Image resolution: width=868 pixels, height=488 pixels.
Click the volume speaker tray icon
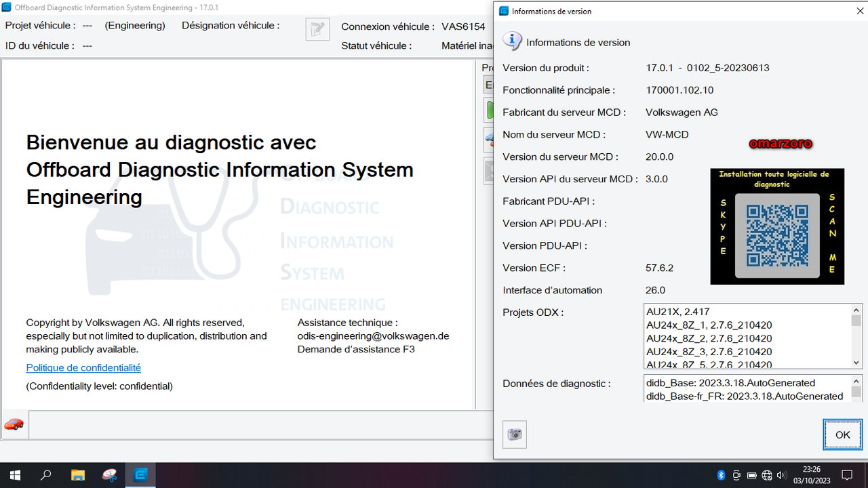pyautogui.click(x=782, y=475)
